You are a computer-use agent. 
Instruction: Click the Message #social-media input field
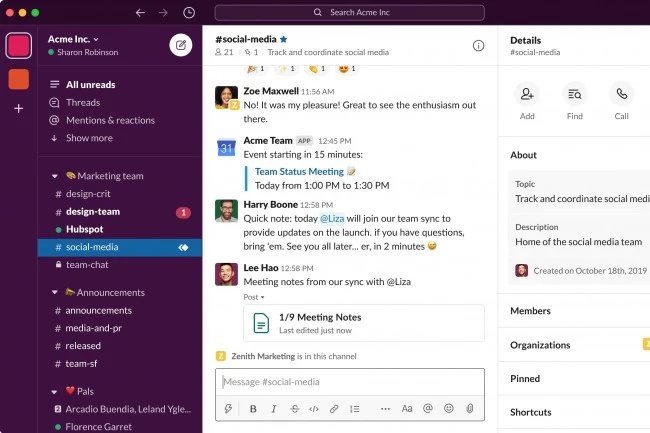pyautogui.click(x=349, y=382)
